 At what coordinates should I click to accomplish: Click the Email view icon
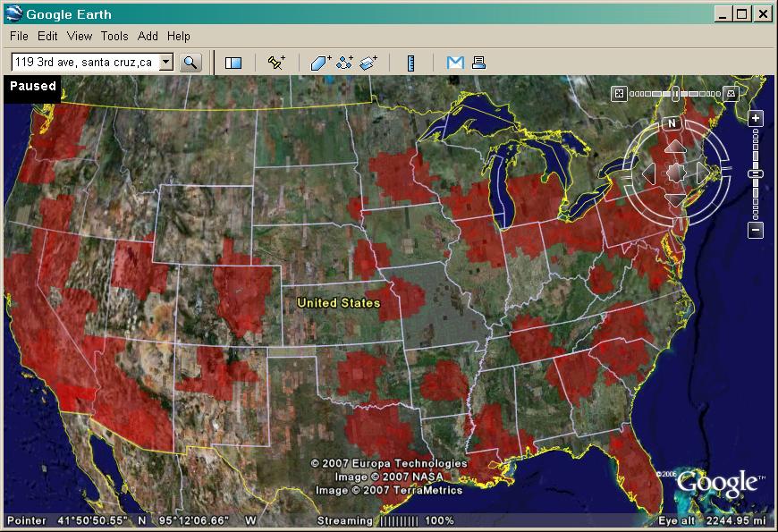(455, 63)
